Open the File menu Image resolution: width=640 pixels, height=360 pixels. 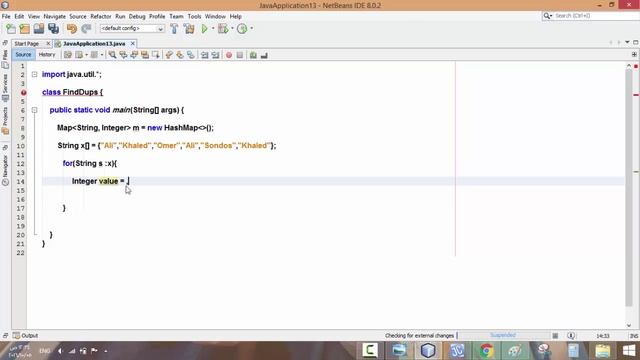click(6, 16)
